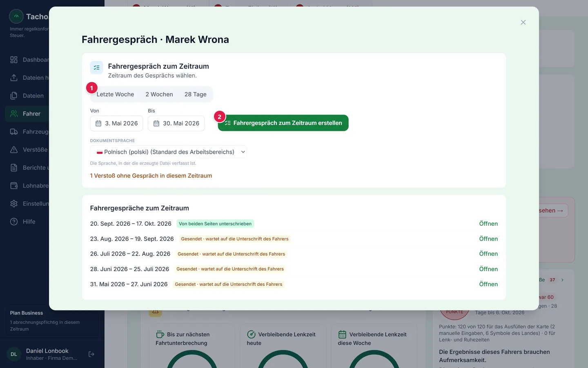Open the Dokumentsprache Polnisch dropdown
The height and width of the screenshot is (368, 588).
click(168, 152)
